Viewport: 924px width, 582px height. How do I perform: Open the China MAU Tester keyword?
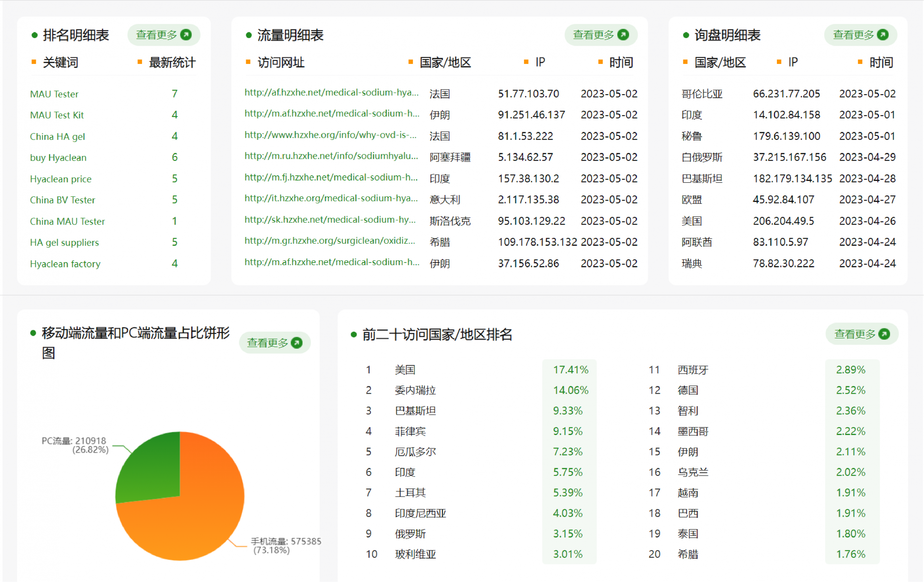68,222
